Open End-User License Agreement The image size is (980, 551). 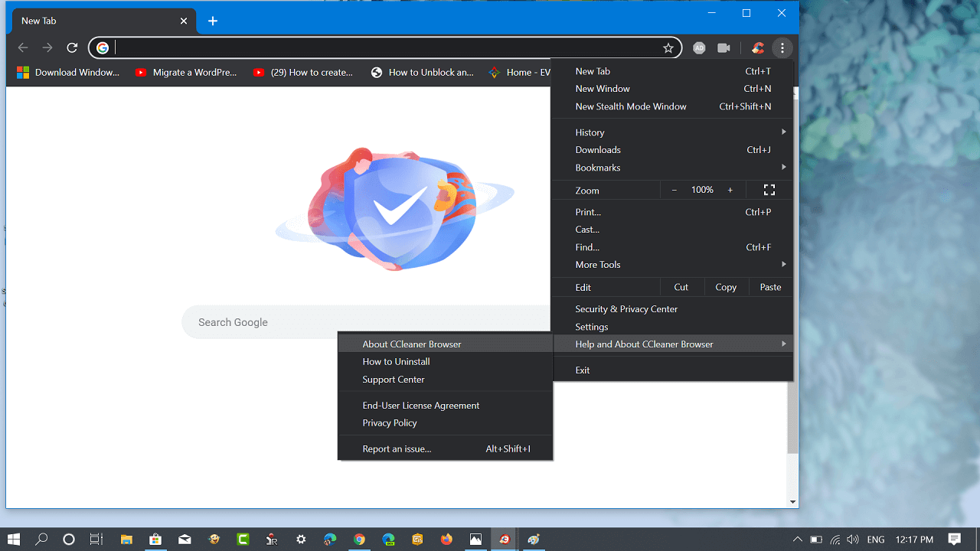click(446, 406)
